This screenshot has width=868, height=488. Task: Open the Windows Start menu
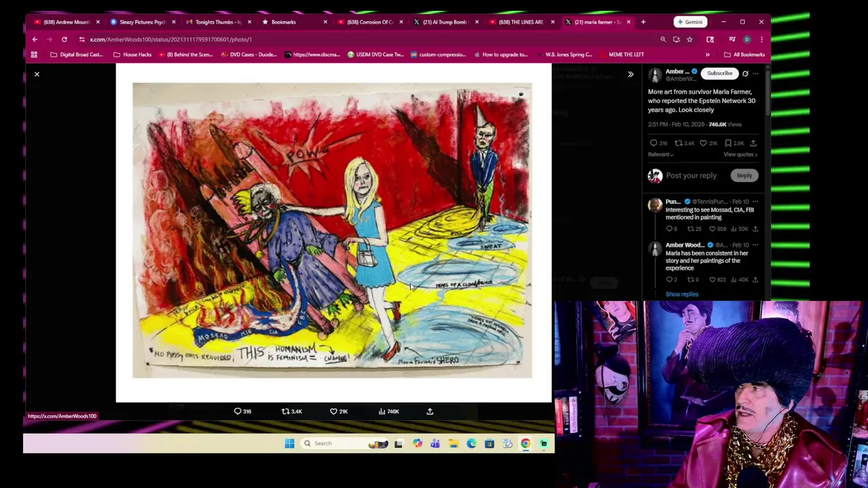(x=290, y=443)
